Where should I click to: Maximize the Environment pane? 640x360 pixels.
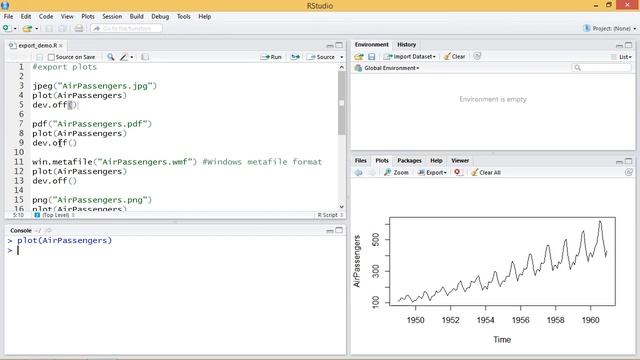click(x=629, y=45)
